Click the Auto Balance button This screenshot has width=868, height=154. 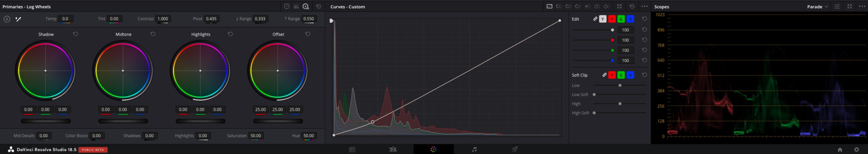pyautogui.click(x=7, y=19)
